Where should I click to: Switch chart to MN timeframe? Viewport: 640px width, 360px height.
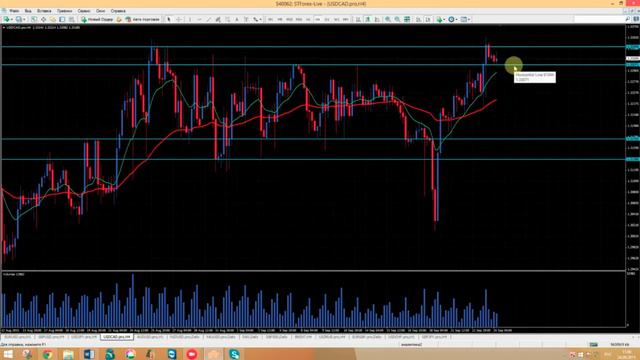tap(346, 19)
